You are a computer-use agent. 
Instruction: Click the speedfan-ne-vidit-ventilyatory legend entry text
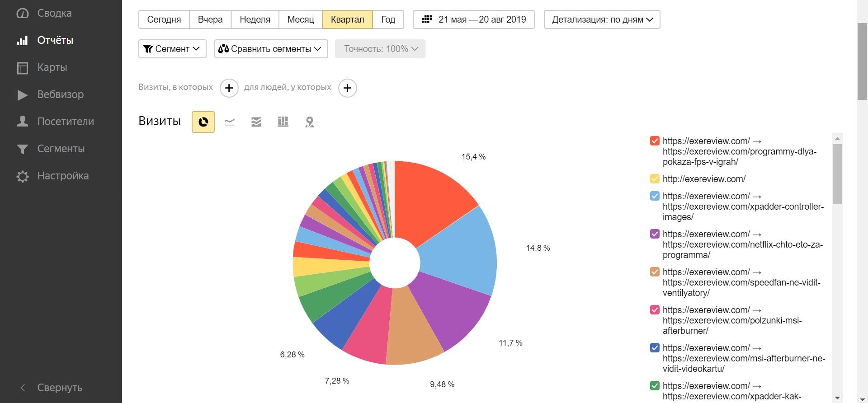[x=741, y=282]
